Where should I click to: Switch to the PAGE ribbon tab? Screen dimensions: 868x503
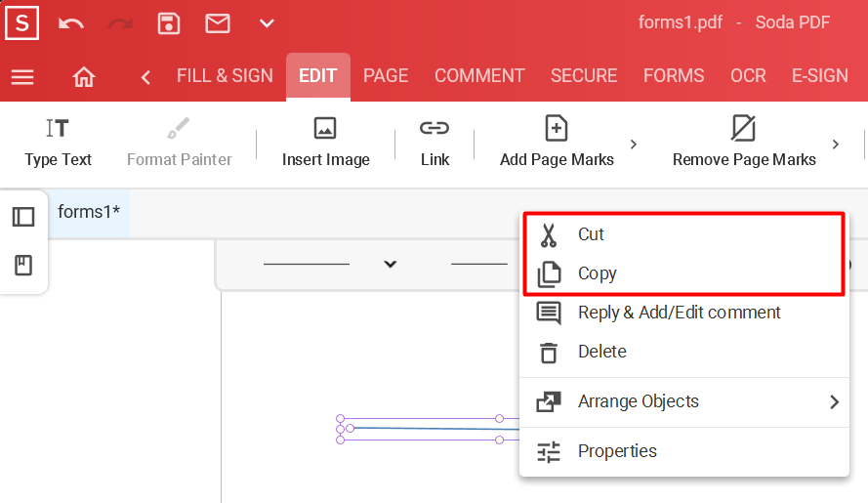coord(386,76)
